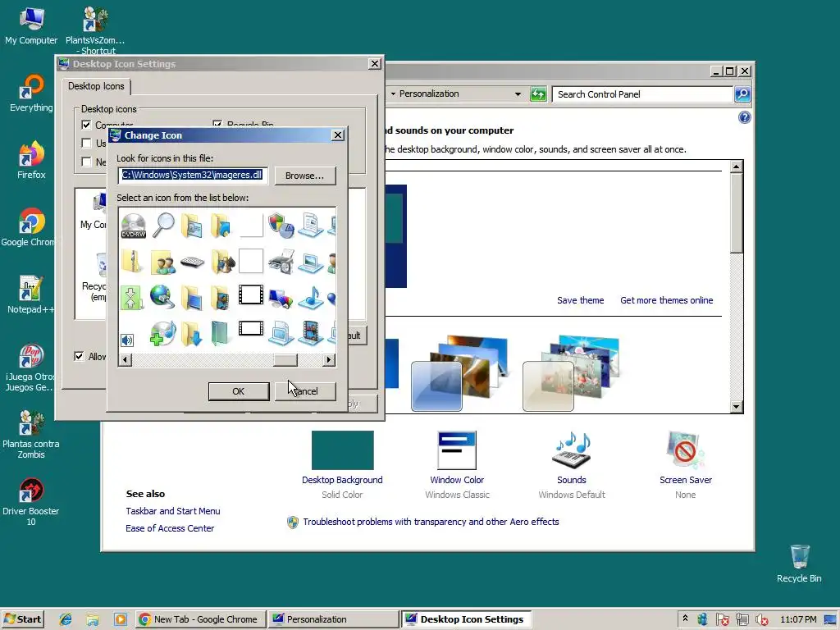840x630 pixels.
Task: Open the blue help question mark
Action: click(745, 117)
